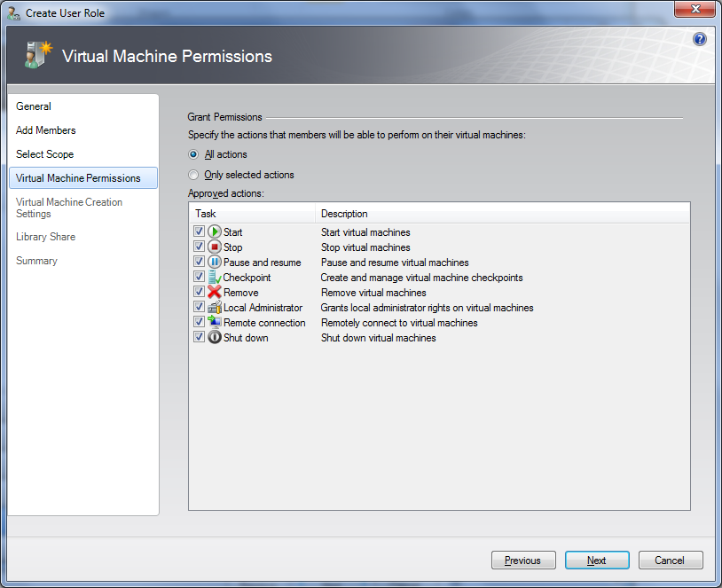This screenshot has height=588, width=722.
Task: Click the blue Pause and resume icon
Action: coord(215,262)
